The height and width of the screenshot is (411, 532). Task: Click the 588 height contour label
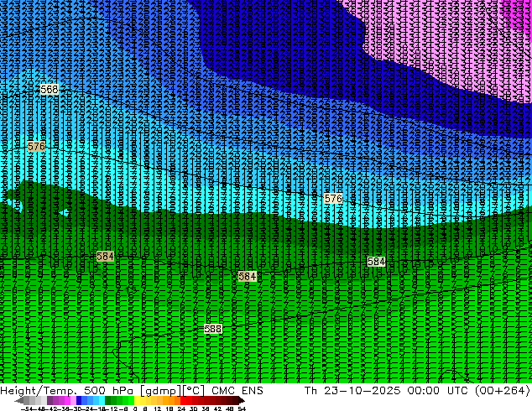click(x=213, y=329)
